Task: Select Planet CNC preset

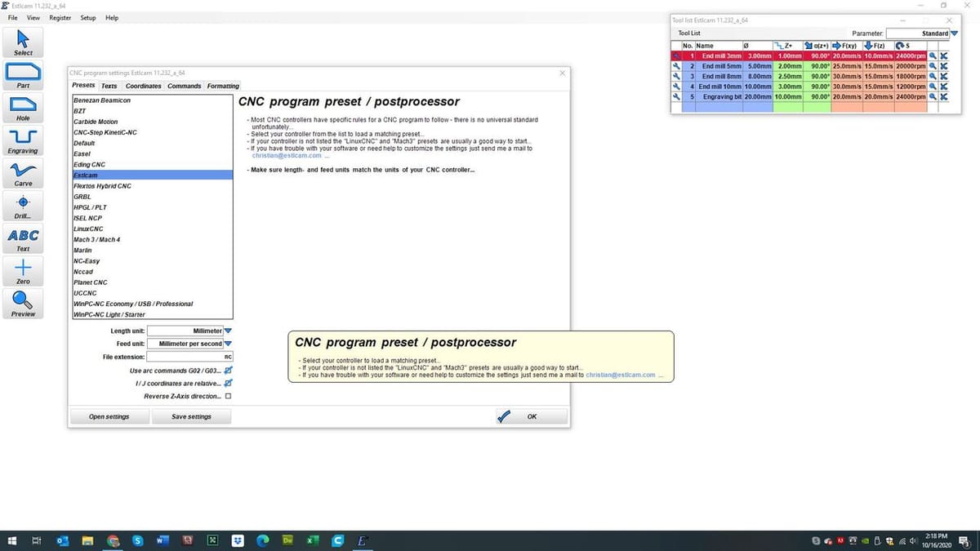Action: (x=153, y=282)
